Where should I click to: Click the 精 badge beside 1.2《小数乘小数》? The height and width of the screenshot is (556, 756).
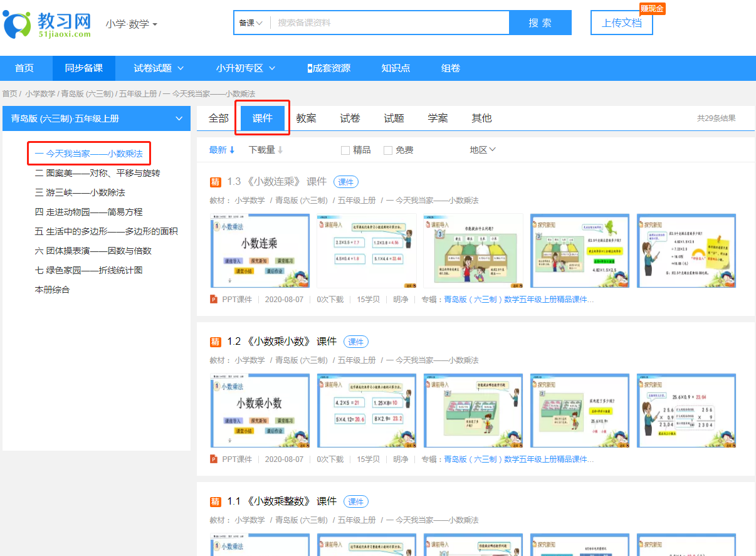(x=216, y=342)
